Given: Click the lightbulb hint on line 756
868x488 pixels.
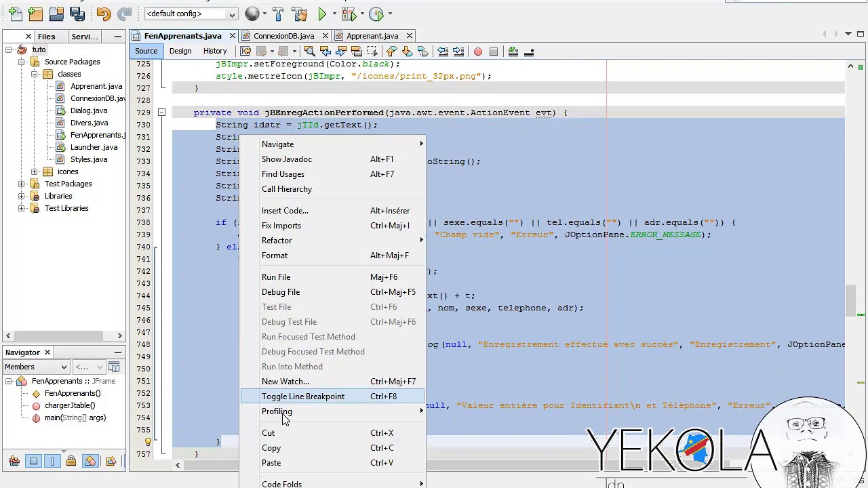Looking at the screenshot, I should pos(148,442).
